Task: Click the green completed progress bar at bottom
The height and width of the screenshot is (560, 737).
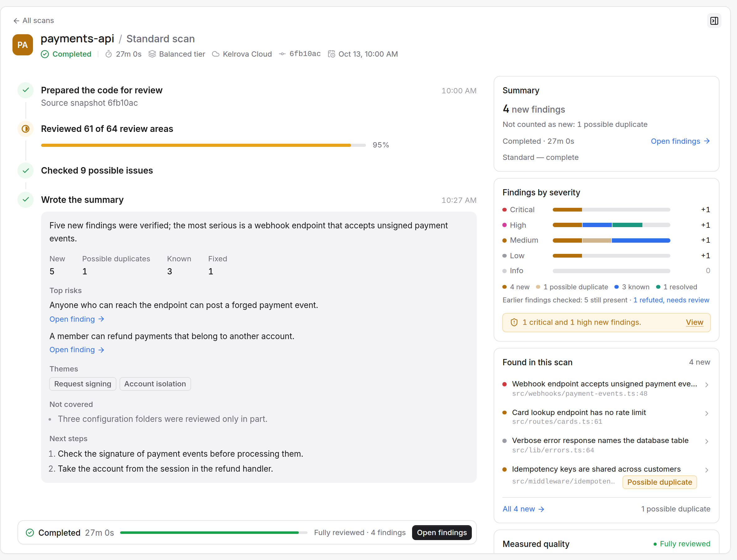Action: [214, 533]
